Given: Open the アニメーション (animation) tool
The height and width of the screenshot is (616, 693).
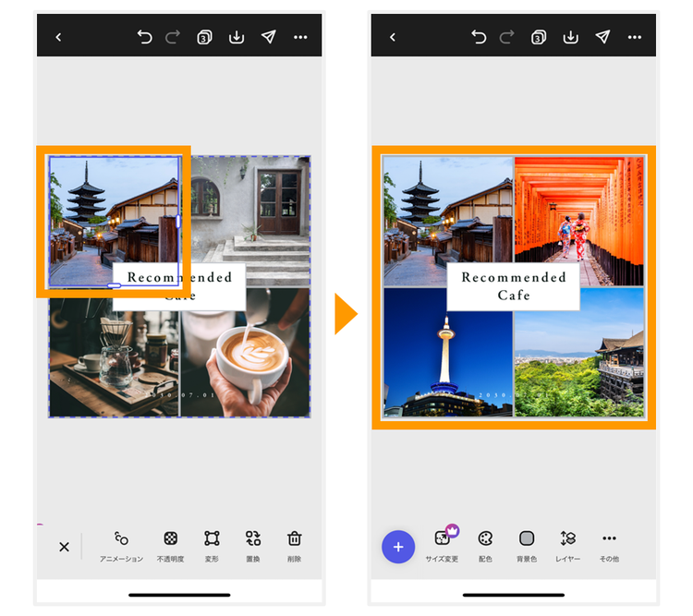Looking at the screenshot, I should pyautogui.click(x=122, y=547).
